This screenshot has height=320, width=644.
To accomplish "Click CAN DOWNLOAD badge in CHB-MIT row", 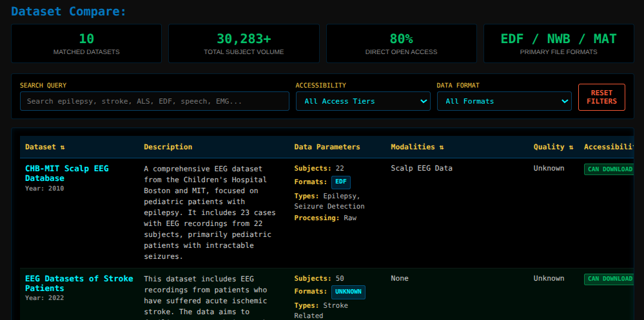I will 610,169.
